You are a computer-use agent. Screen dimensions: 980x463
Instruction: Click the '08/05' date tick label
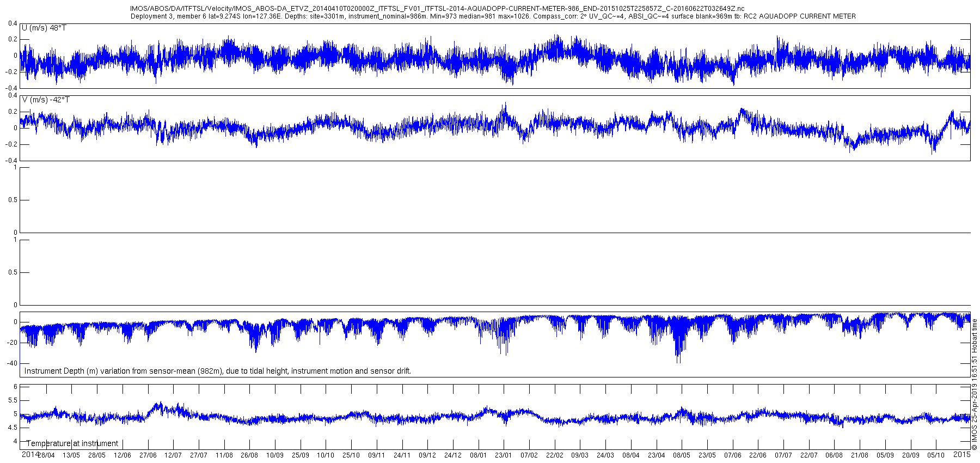click(x=682, y=455)
